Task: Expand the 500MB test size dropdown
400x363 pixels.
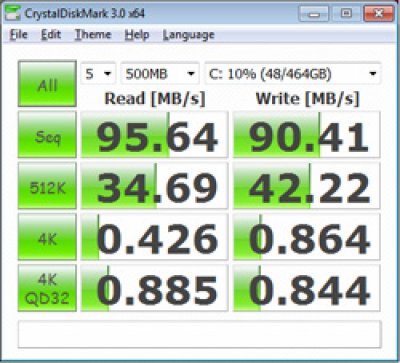Action: (x=160, y=73)
